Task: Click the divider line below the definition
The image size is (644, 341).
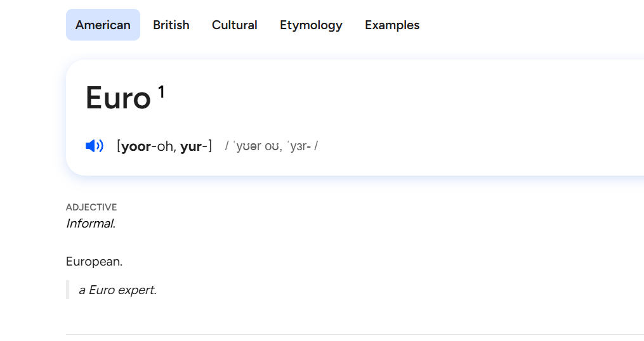Action: tap(354, 334)
